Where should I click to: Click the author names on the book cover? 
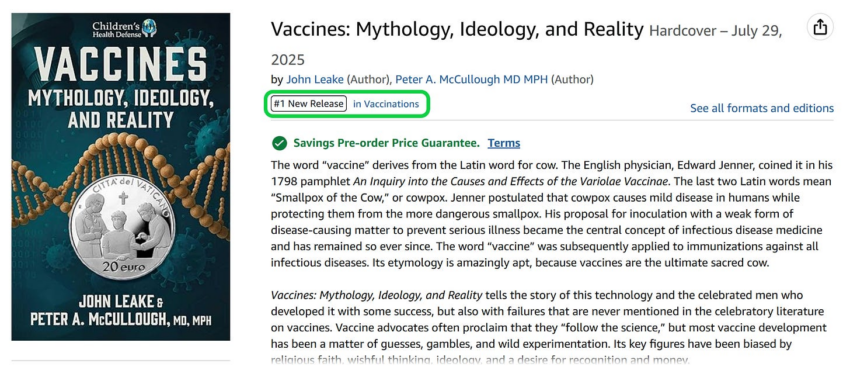click(x=121, y=310)
